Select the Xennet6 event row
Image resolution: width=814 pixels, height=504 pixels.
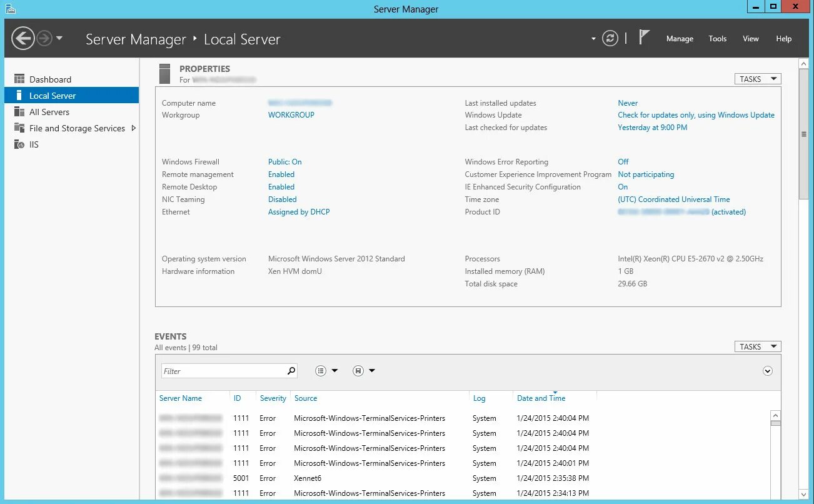point(463,478)
